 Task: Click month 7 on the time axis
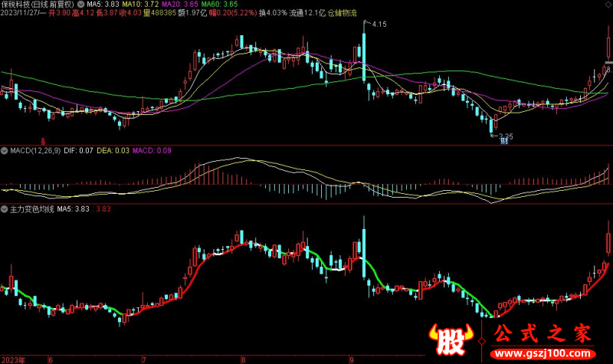[x=144, y=360]
